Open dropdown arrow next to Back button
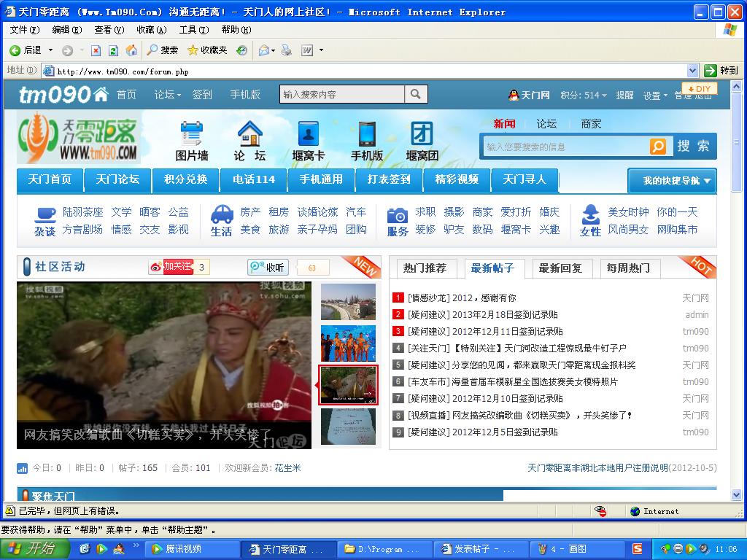747x560 pixels. (50, 50)
